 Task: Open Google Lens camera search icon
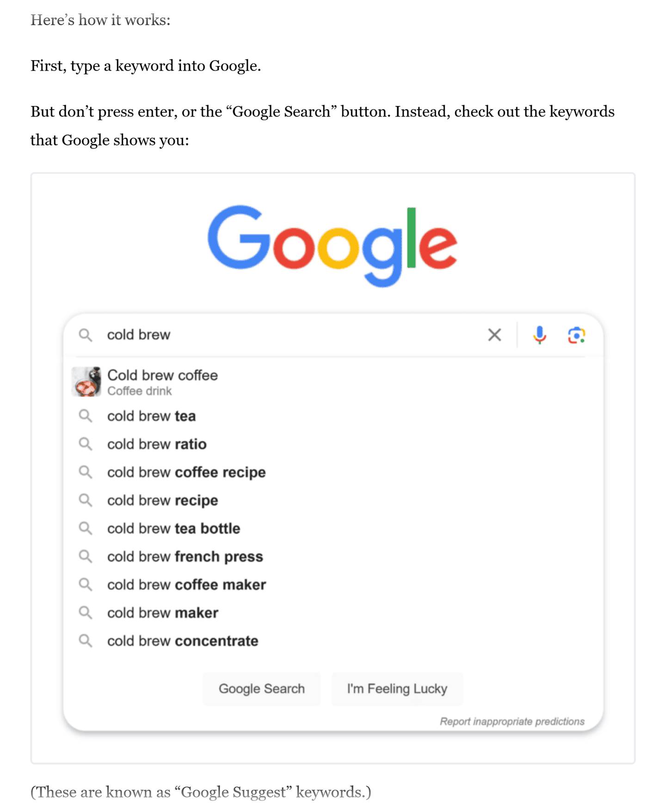coord(576,335)
